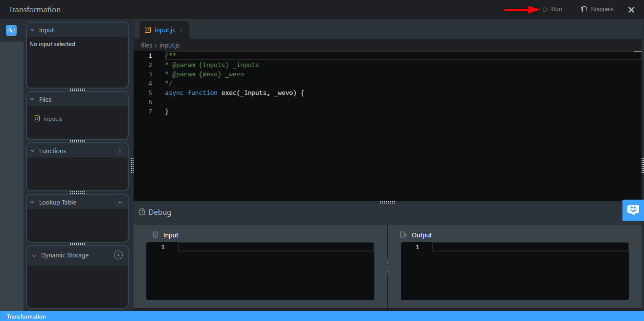Screen dimensions: 644x321
Task: Collapse the Input panel section
Action: tap(33, 30)
